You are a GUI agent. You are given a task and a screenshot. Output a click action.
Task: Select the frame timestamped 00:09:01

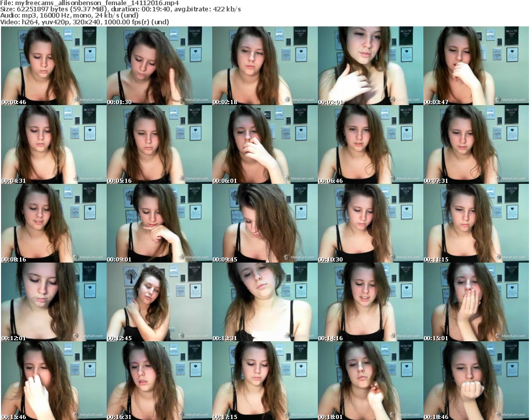[159, 223]
